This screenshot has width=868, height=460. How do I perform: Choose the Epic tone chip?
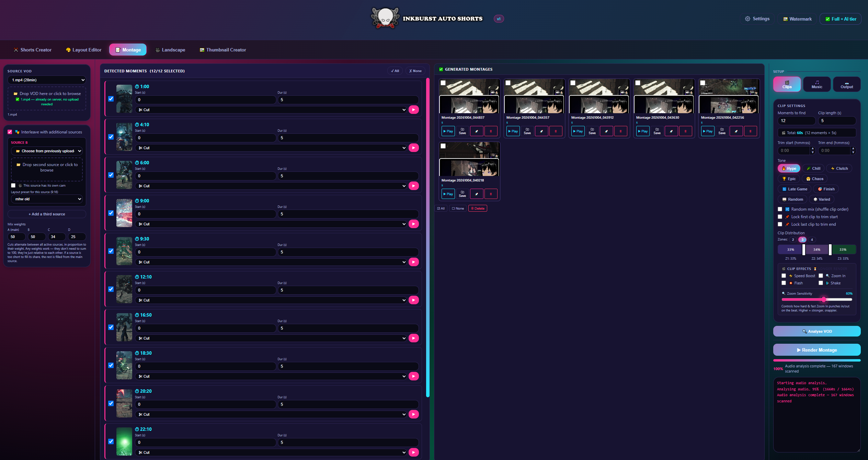click(789, 179)
